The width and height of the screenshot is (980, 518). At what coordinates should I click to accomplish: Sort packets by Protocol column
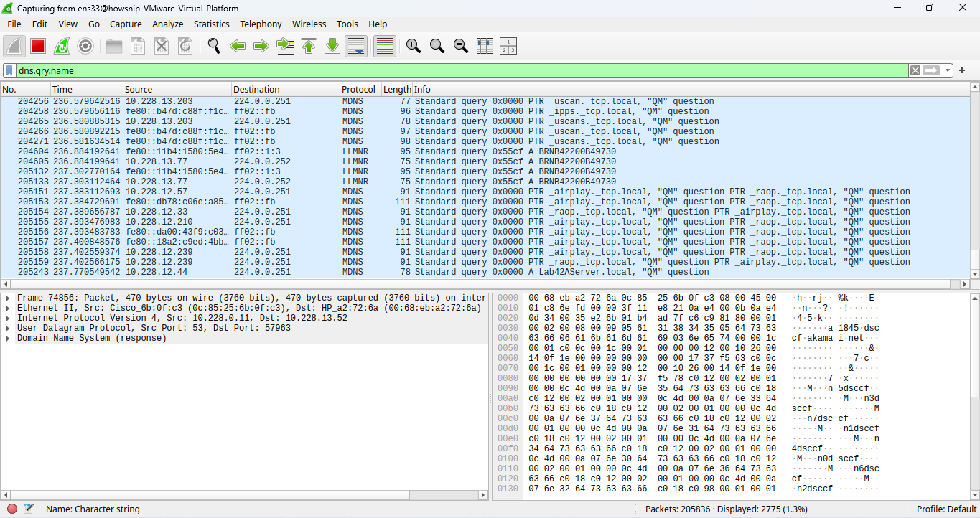point(359,89)
